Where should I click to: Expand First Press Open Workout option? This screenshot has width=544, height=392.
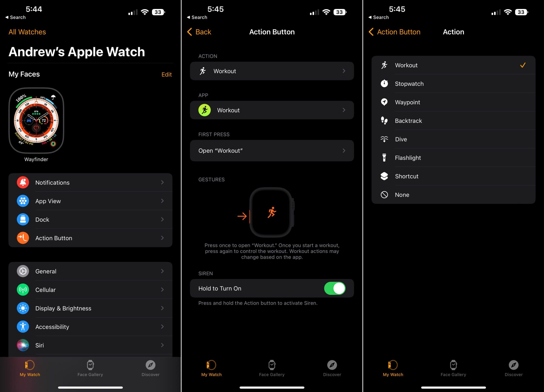272,150
